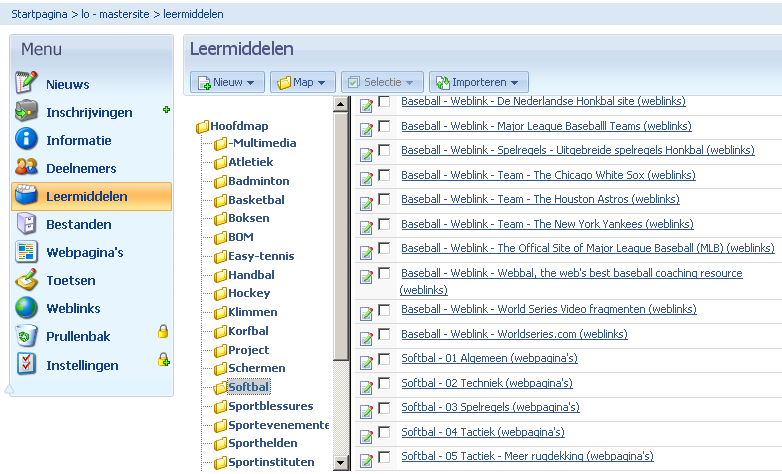Click the folder tree scroll up arrow
Image resolution: width=782 pixels, height=474 pixels.
click(x=341, y=104)
